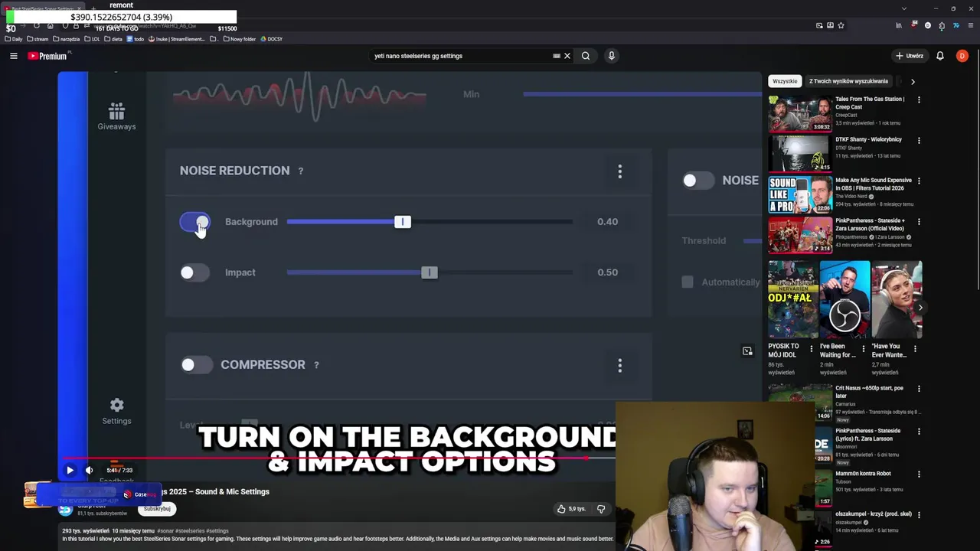Open options for Make Any Mic Sound Expensive

(x=919, y=181)
